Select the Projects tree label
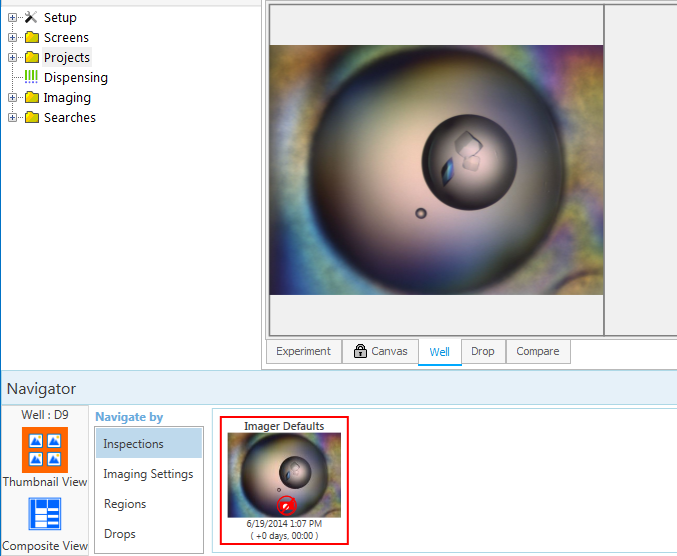This screenshot has height=556, width=677. click(67, 57)
